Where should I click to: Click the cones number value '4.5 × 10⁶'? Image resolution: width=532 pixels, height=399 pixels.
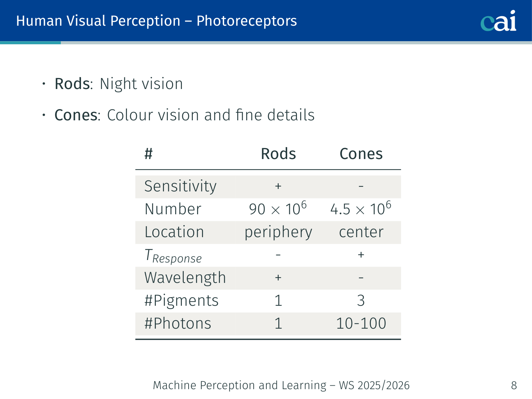click(x=361, y=209)
